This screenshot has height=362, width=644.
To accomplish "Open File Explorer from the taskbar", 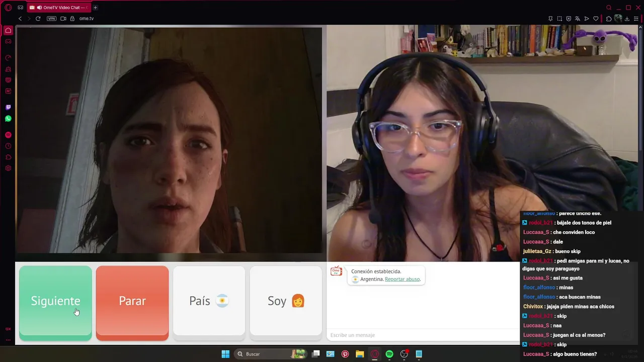I will [360, 354].
